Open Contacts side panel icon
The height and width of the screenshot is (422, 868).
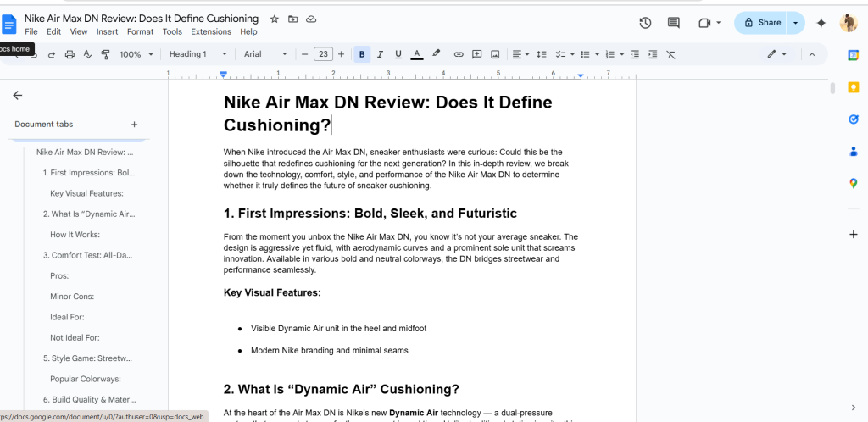click(x=854, y=151)
